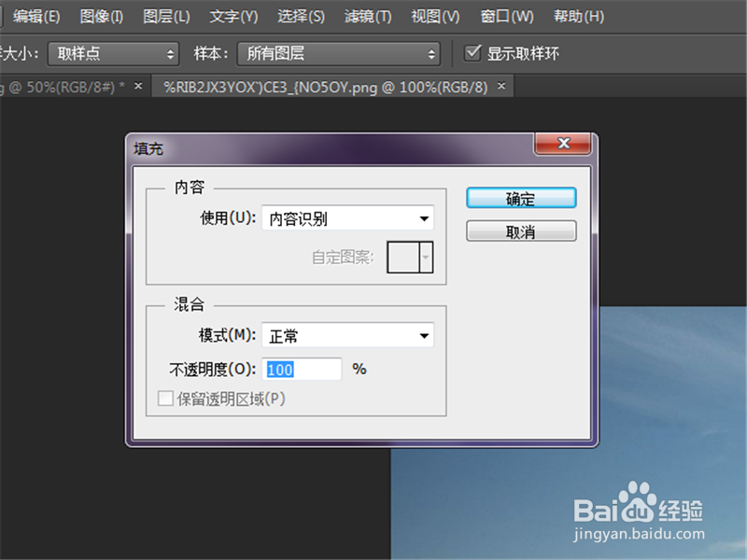The width and height of the screenshot is (747, 560).
Task: Disable the 显示取样环 checkbox
Action: [x=473, y=53]
